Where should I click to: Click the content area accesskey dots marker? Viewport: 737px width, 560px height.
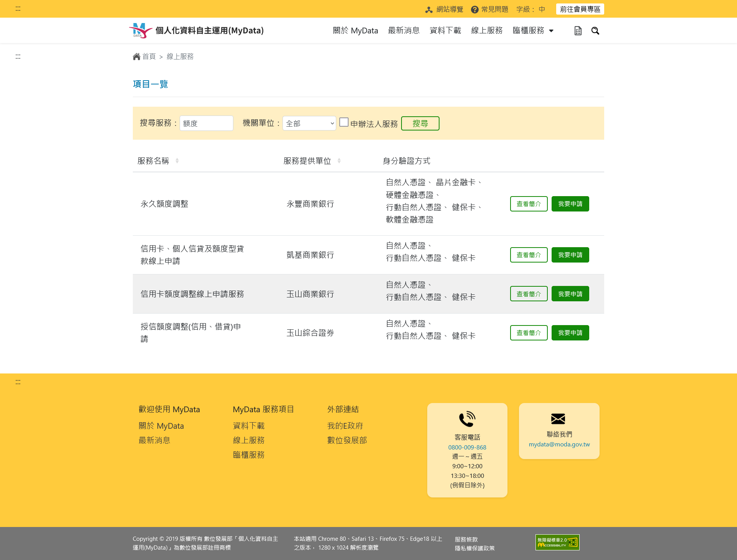click(18, 56)
